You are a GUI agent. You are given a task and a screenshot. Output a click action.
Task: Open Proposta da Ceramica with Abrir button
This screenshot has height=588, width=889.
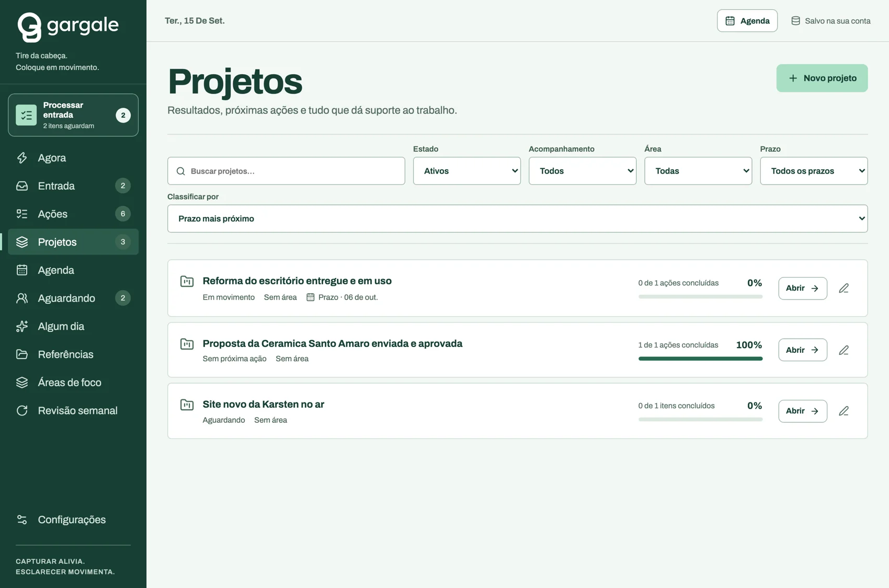point(802,350)
